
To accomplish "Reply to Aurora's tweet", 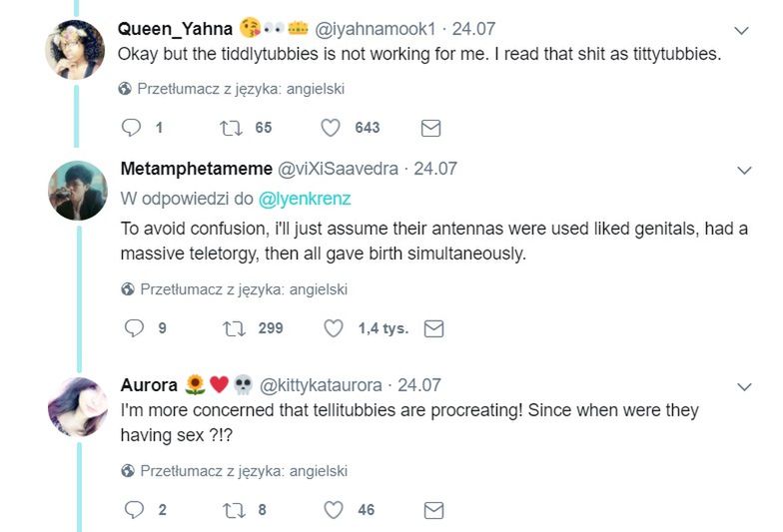I will coord(134,510).
